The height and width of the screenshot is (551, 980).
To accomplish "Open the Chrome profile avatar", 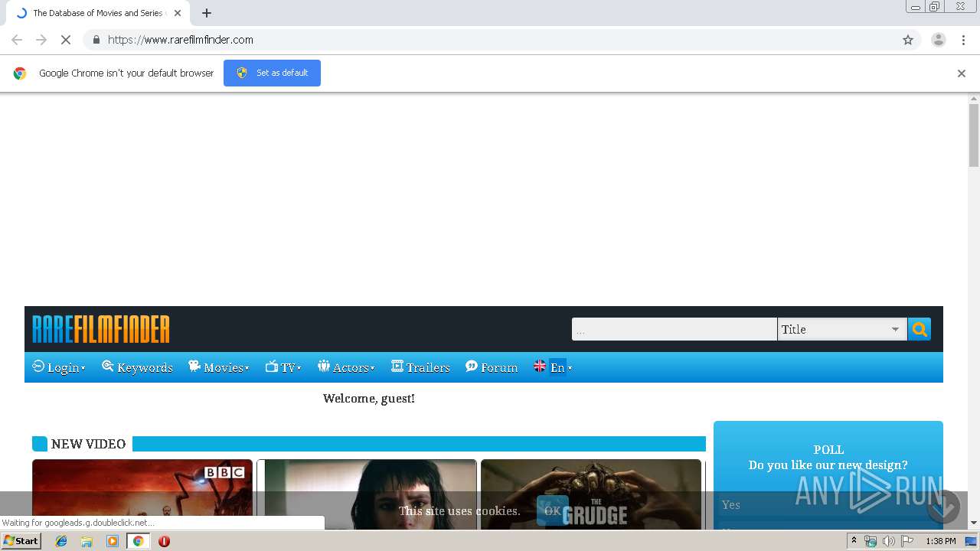I will click(x=939, y=40).
